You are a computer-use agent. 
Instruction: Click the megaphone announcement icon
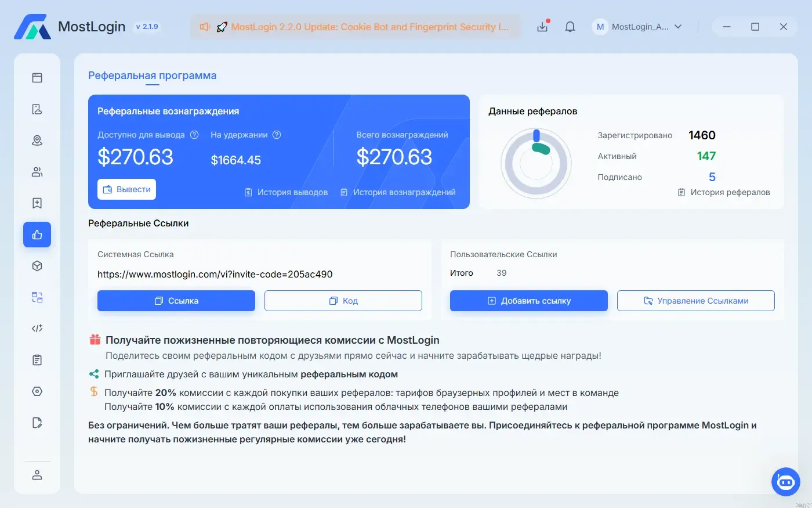point(205,27)
